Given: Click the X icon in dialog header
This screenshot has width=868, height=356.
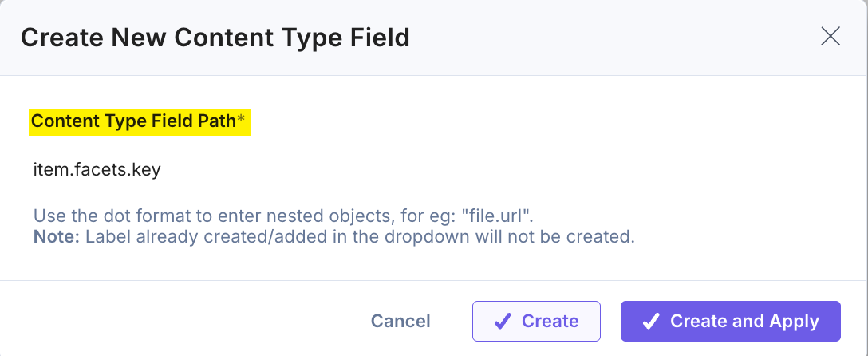Looking at the screenshot, I should [x=831, y=37].
